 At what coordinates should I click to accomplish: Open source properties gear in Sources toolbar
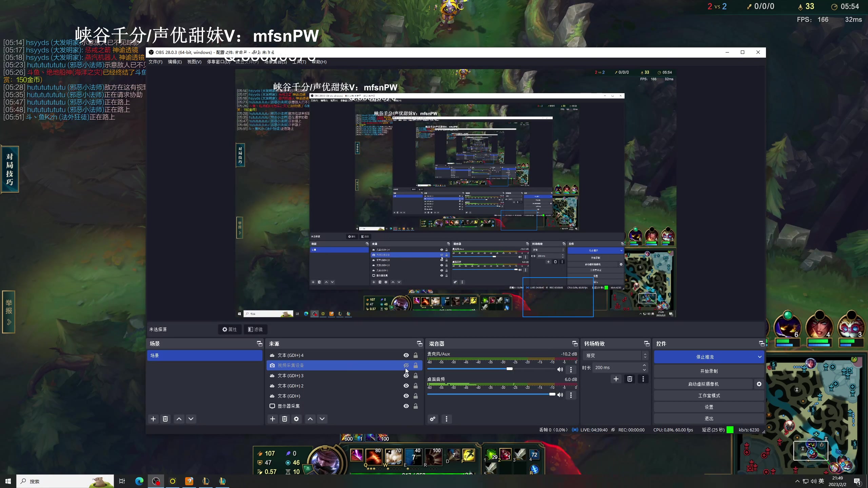point(296,419)
